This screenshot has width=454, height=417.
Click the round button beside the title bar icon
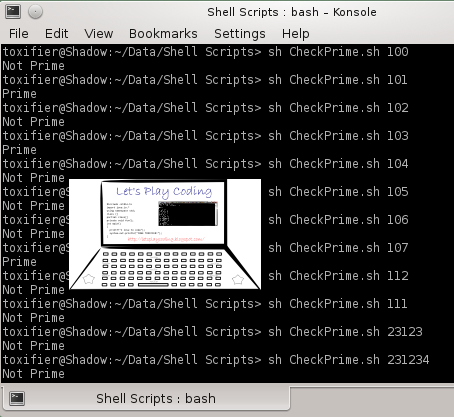click(x=35, y=12)
